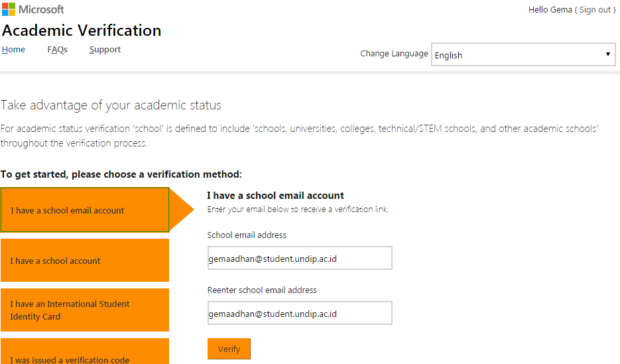The width and height of the screenshot is (620, 364).
Task: Click the Reenter school email address field
Action: (x=300, y=313)
